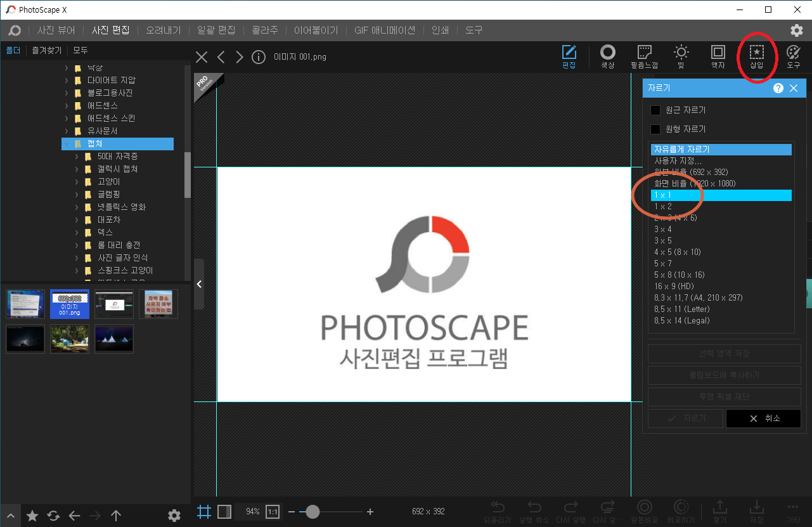Expand the 고양이 folder
The image size is (812, 527).
coord(77,181)
